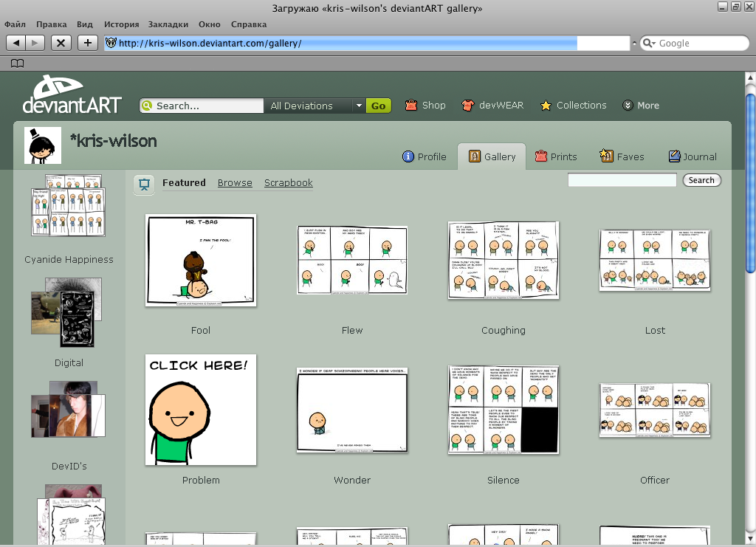Viewport: 756px width, 547px height.
Task: Click the Collections link text
Action: (582, 105)
